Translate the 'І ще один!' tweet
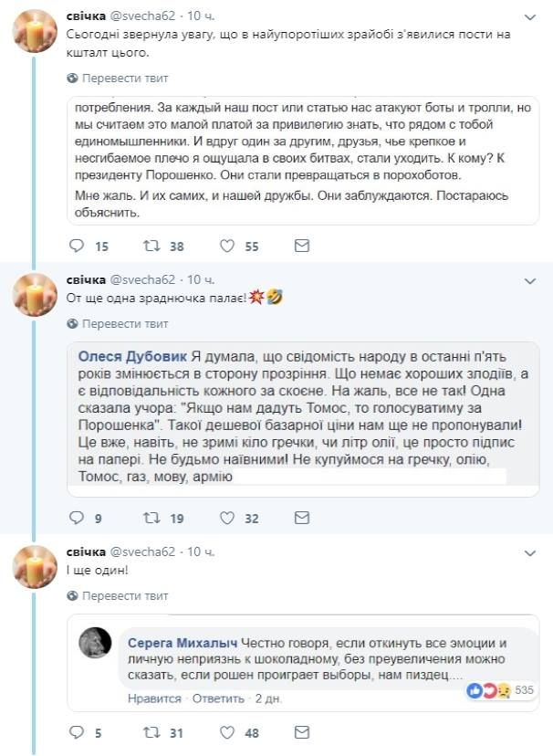 point(118,596)
